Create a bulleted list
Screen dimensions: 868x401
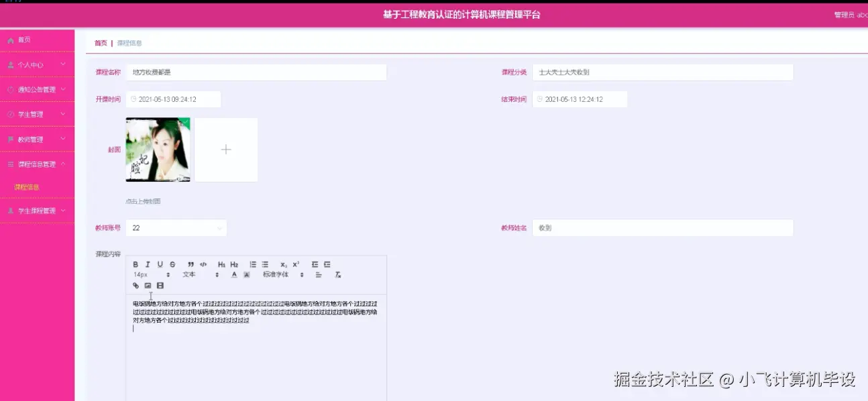coord(265,265)
